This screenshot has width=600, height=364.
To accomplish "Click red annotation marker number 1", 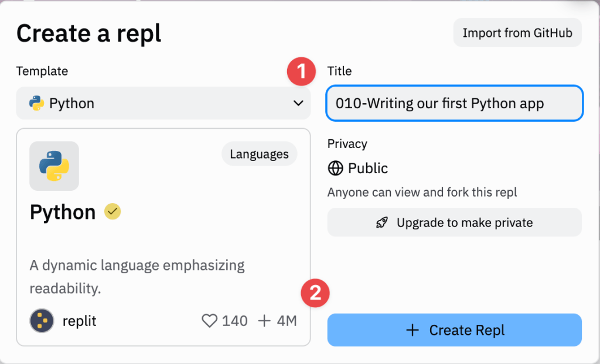I will pos(302,71).
